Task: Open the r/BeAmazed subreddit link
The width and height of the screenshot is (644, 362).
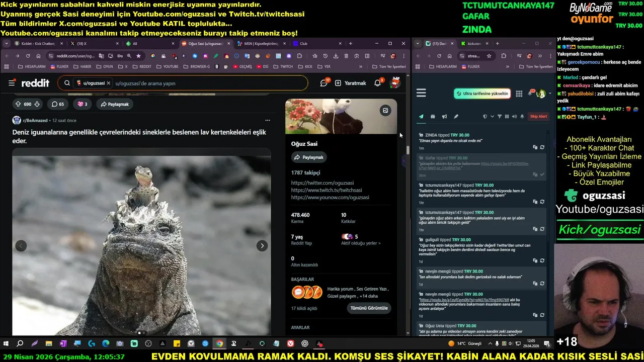Action: pos(36,120)
